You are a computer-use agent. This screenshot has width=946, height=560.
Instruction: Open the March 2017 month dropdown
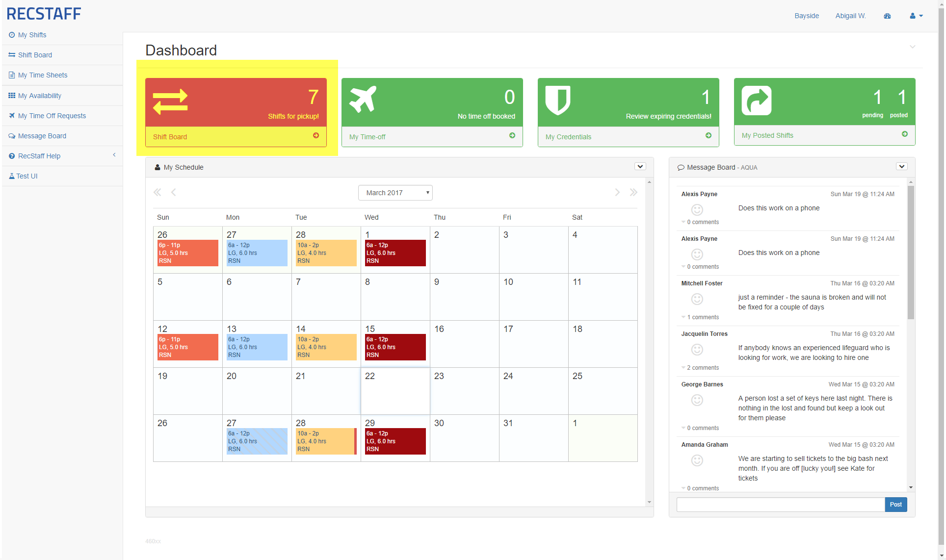pos(395,193)
